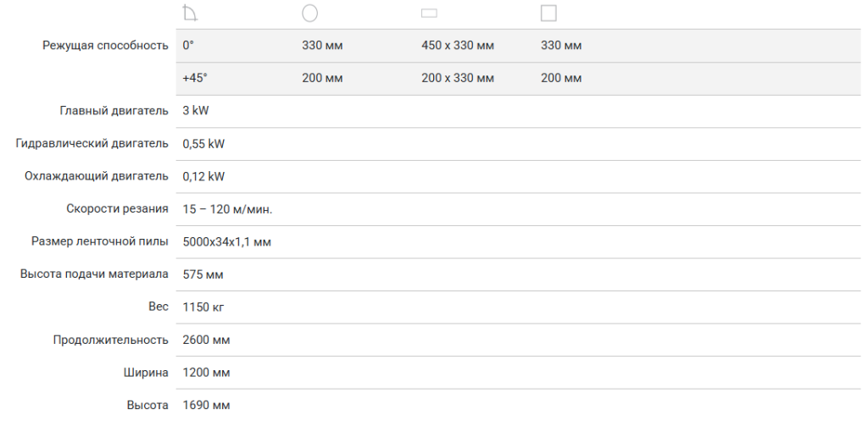Click the 0,12 kW cooling motor value
The height and width of the screenshot is (437, 868).
[203, 176]
